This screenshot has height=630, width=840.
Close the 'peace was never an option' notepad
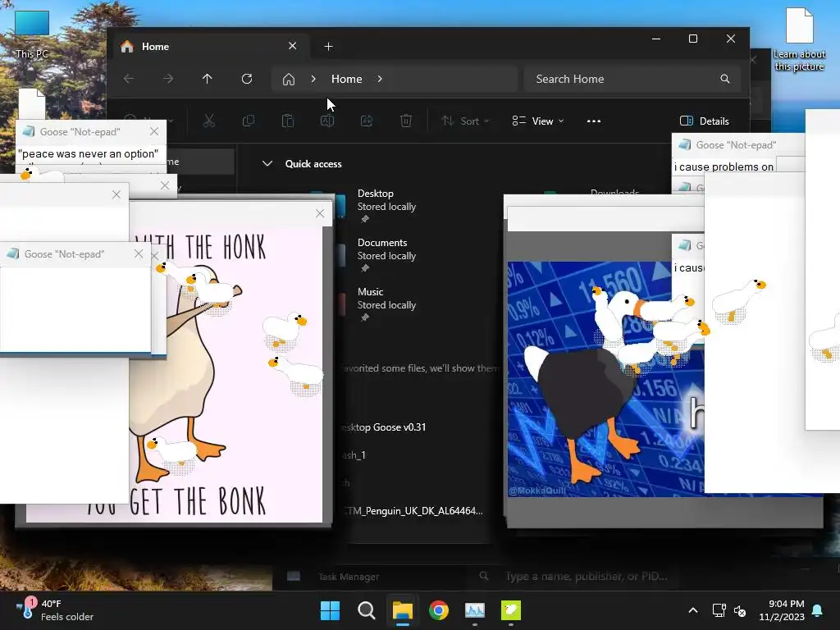(x=154, y=131)
